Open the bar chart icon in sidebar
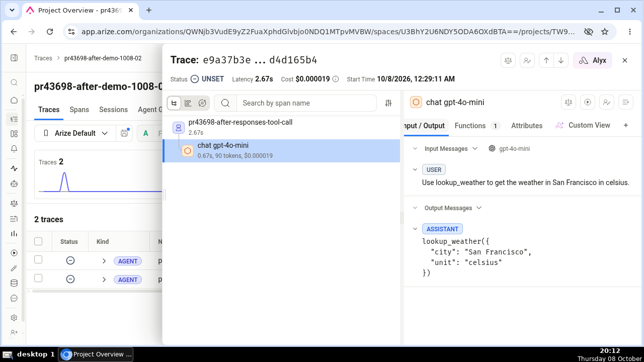644x362 pixels. point(14,233)
